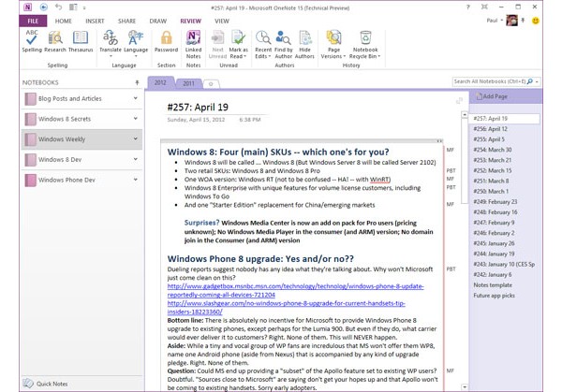Open Help with the question mark
This screenshot has width=562, height=392.
click(x=467, y=7)
